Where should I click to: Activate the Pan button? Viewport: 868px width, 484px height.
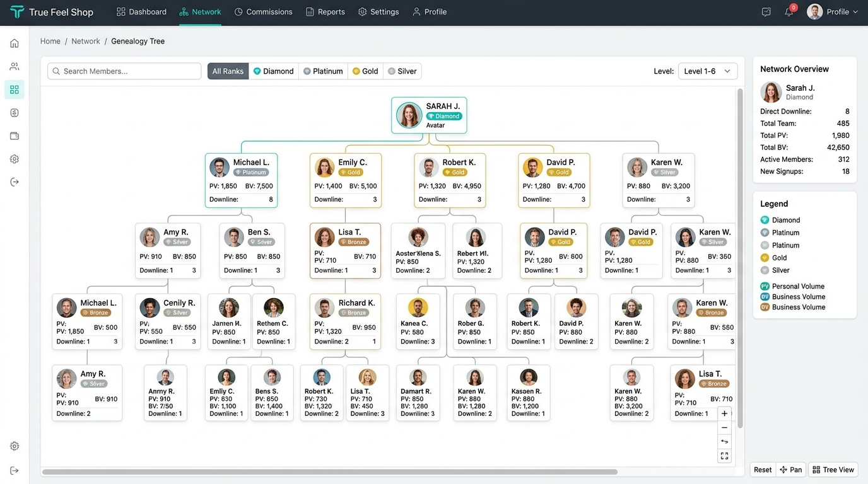791,470
